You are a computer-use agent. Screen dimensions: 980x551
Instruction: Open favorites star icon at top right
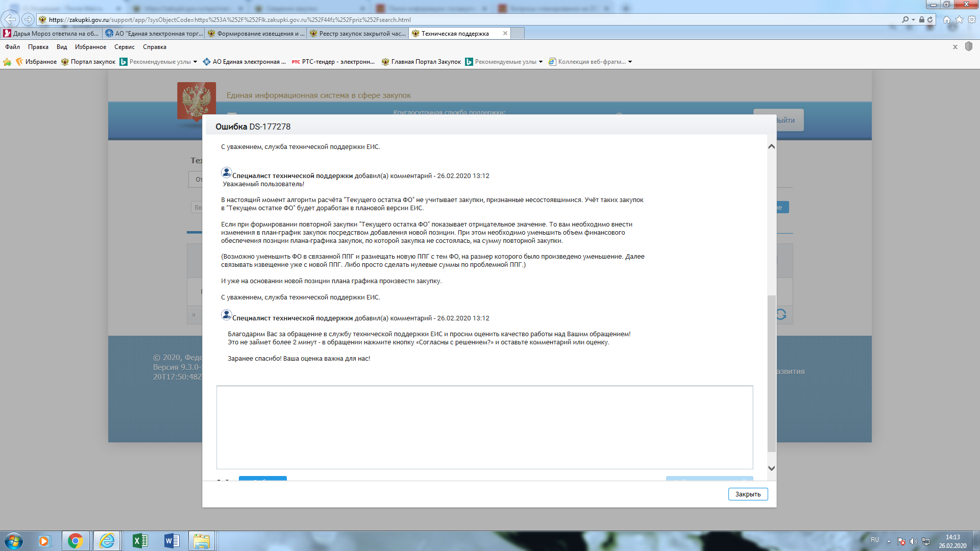(959, 20)
